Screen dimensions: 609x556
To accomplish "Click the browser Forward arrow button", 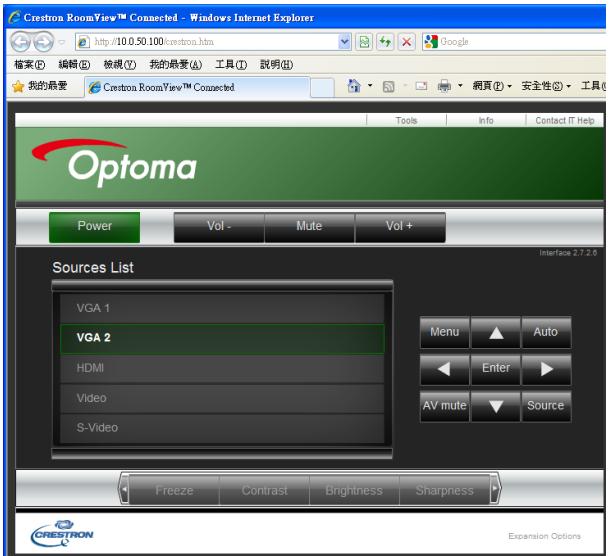I will click(x=44, y=42).
